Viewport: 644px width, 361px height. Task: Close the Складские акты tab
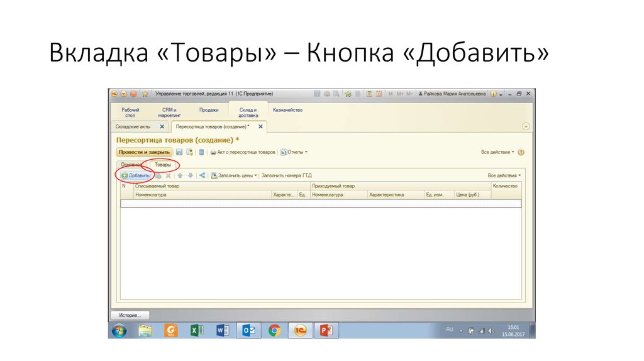point(162,127)
